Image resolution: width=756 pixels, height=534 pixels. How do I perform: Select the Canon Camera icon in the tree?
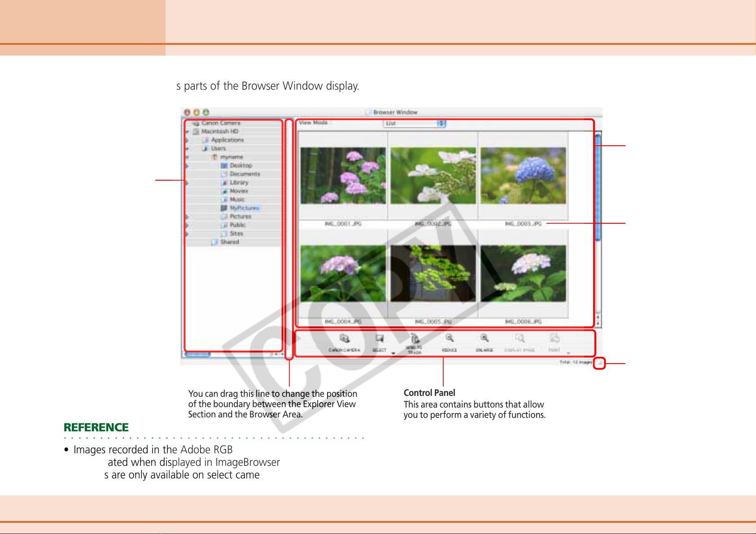click(x=196, y=123)
